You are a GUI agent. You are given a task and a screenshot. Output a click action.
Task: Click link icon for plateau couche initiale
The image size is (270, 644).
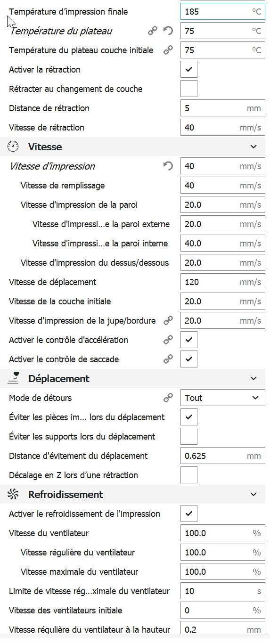coord(168,50)
